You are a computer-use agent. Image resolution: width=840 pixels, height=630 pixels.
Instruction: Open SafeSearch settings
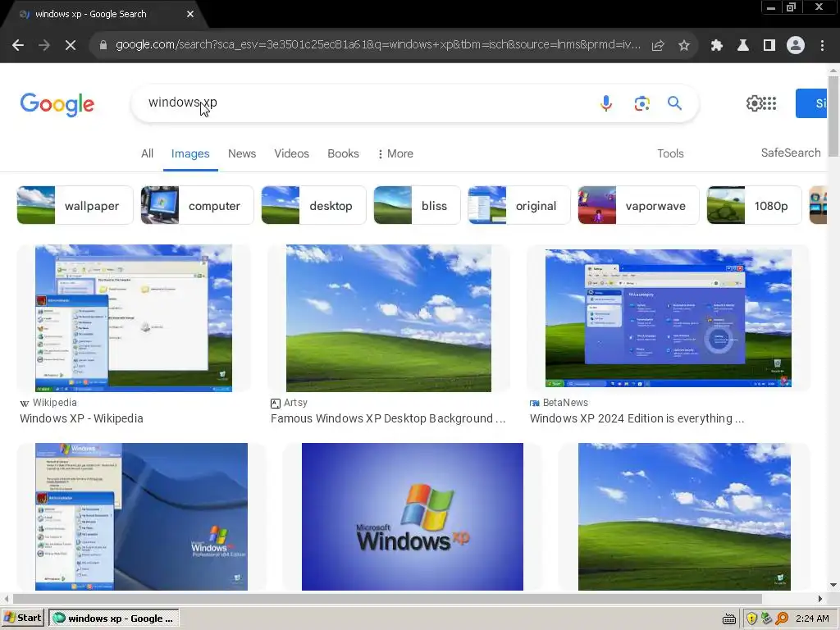tap(791, 153)
